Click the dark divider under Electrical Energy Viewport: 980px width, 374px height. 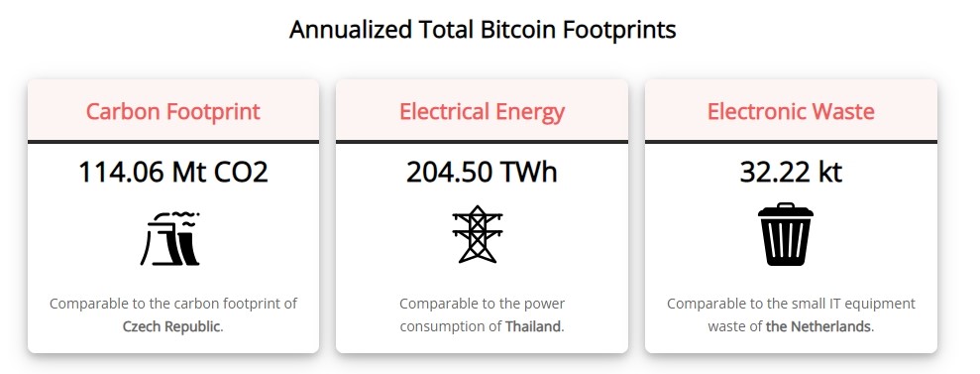point(482,142)
